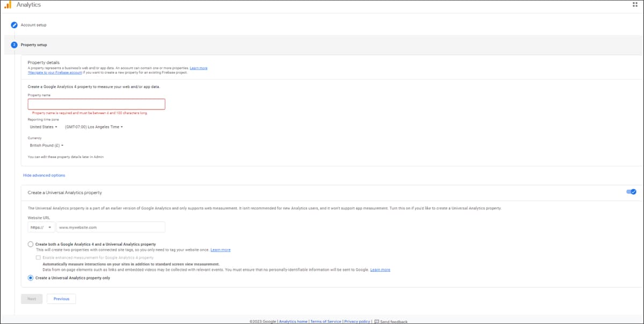Click the Send feedback footer link
The height and width of the screenshot is (324, 644).
coord(394,321)
